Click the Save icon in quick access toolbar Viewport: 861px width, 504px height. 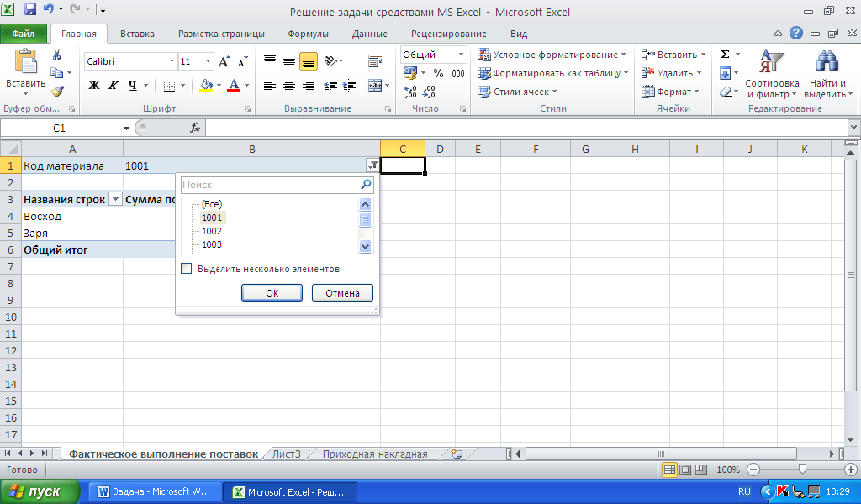point(29,9)
